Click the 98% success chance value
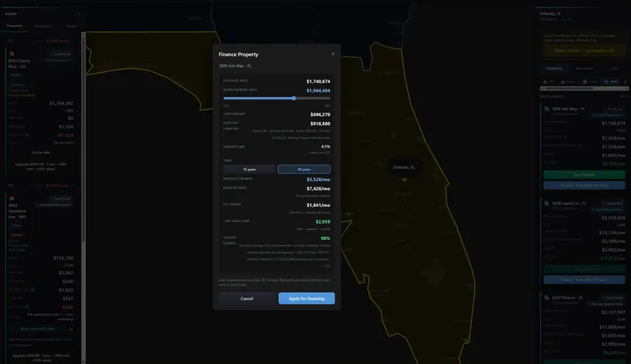The width and height of the screenshot is (631, 364). click(325, 239)
